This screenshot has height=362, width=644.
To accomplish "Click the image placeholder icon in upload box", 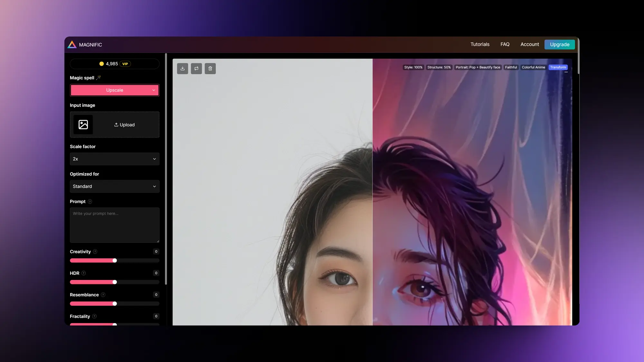I will [x=83, y=125].
